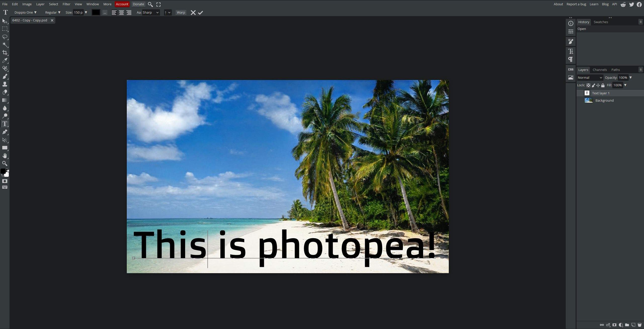Open the Brush settings panel icon
The height and width of the screenshot is (329, 644).
(x=571, y=42)
